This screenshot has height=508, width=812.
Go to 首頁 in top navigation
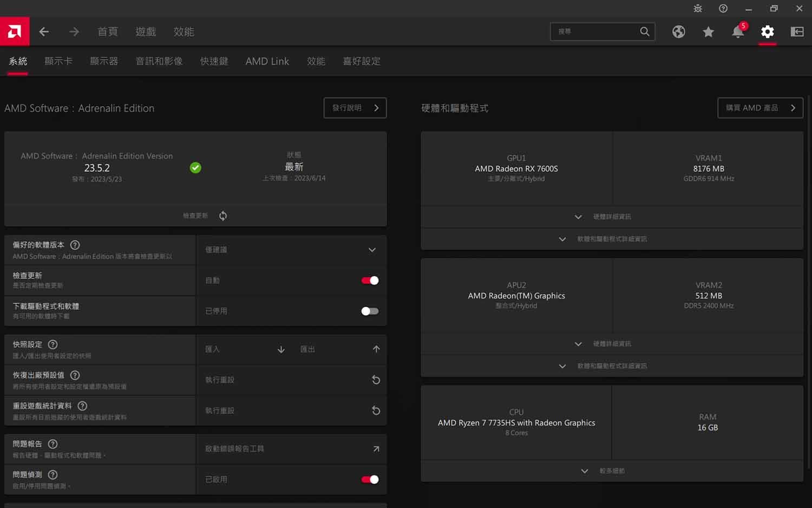pos(108,32)
